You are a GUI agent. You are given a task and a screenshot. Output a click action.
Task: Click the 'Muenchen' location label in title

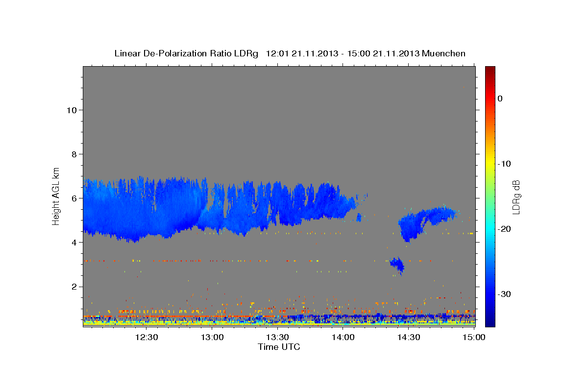click(444, 53)
